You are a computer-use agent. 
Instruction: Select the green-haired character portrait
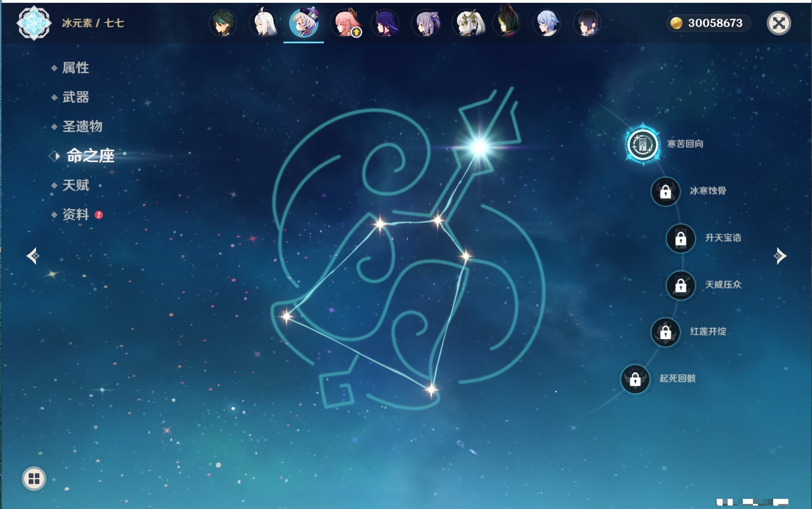(x=223, y=24)
